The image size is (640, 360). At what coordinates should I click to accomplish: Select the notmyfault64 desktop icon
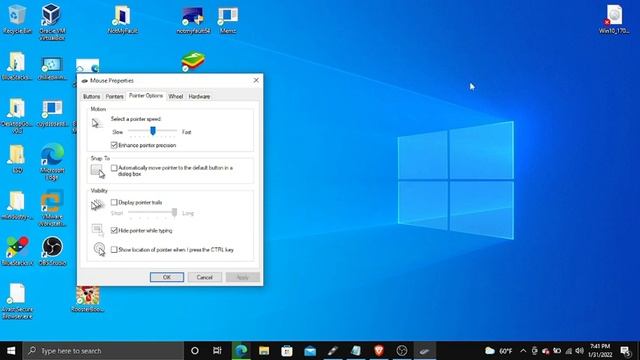pos(193,20)
